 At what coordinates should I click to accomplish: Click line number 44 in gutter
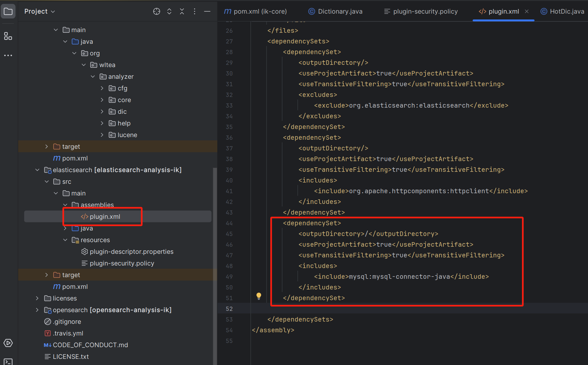[229, 223]
